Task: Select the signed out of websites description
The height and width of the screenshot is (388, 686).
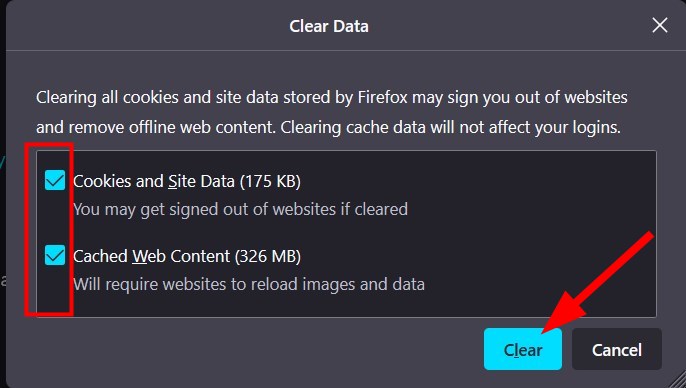Action: click(240, 209)
